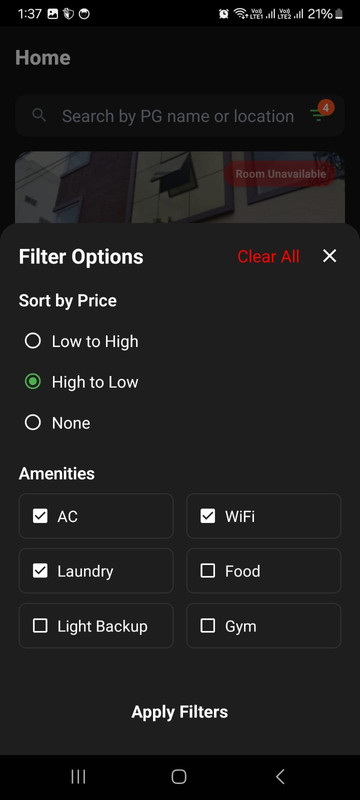
Task: Choose None for price sorting
Action: (x=58, y=423)
